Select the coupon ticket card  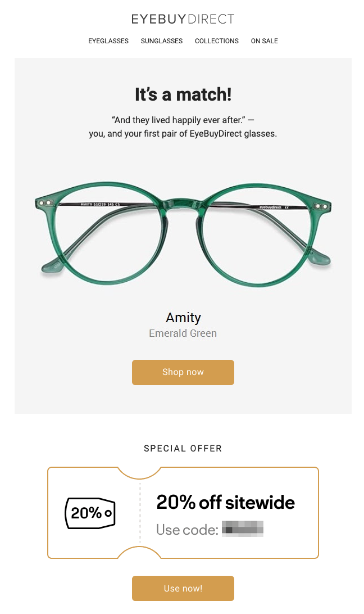coord(183,512)
